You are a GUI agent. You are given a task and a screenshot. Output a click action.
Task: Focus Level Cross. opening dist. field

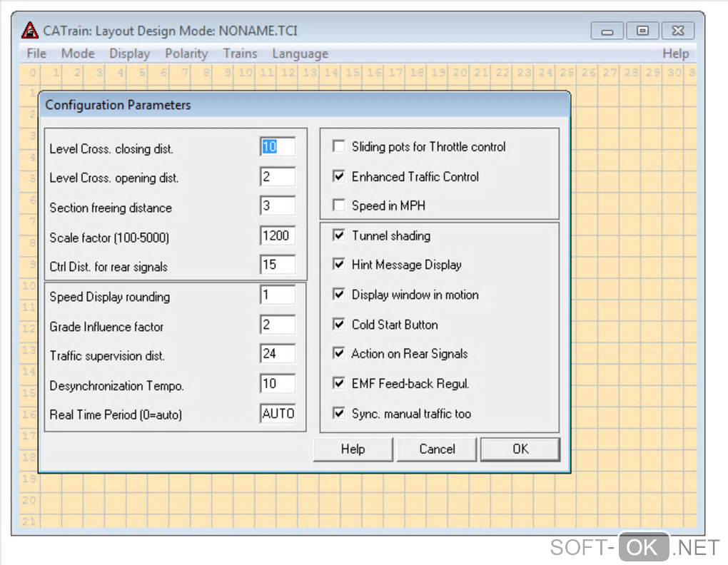tap(278, 177)
